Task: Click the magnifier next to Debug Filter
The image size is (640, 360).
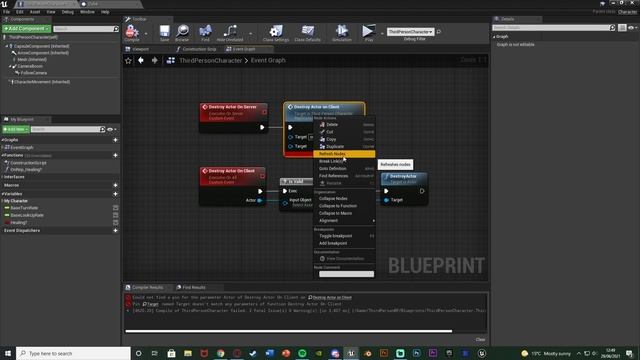Action: tap(439, 31)
